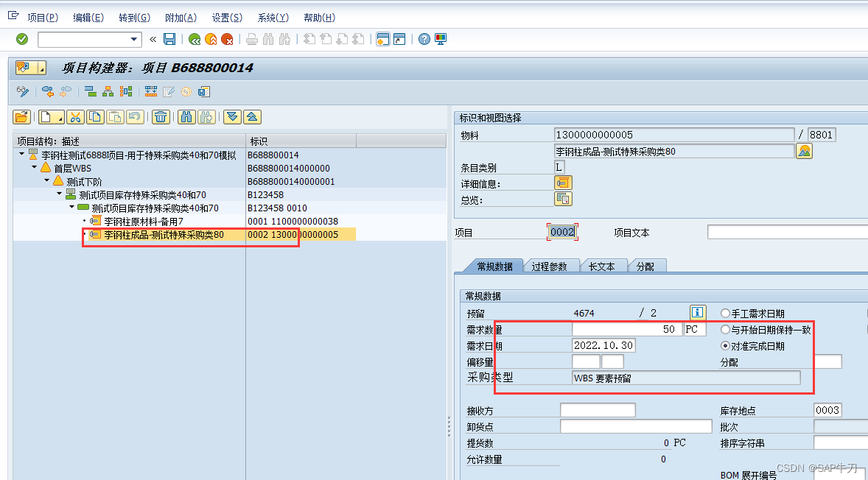Collapse the 测试下阶 tree node

pos(47,180)
